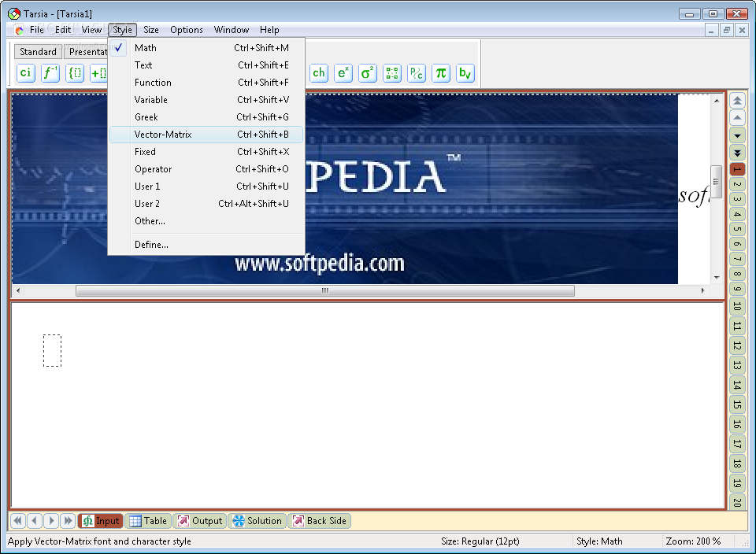Screen dimensions: 756x554
Task: Click the 'ci' symbol toolbar icon
Action: (x=25, y=73)
